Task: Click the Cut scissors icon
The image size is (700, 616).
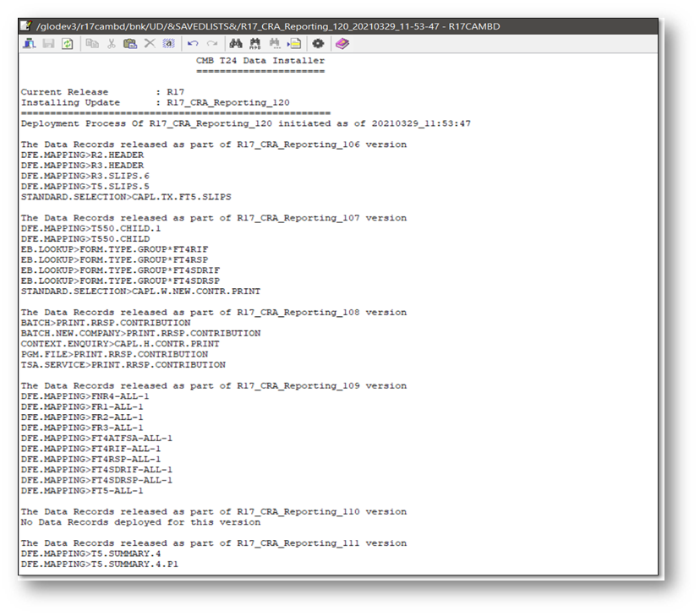Action: (x=111, y=43)
